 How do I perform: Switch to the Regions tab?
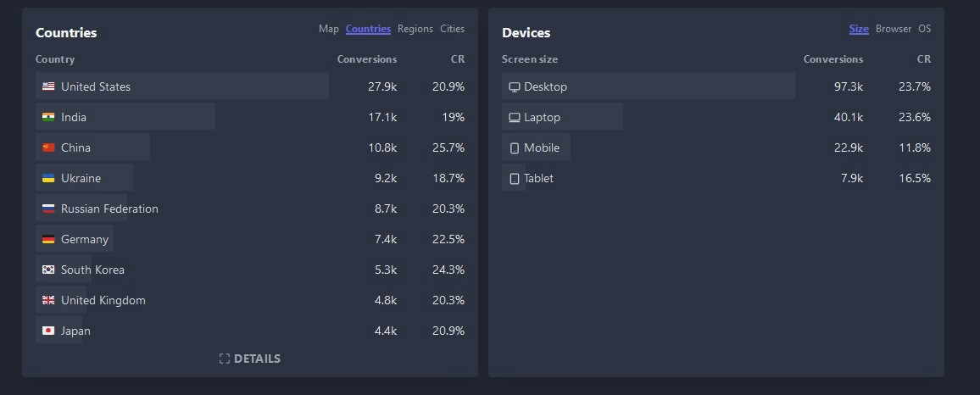tap(415, 29)
